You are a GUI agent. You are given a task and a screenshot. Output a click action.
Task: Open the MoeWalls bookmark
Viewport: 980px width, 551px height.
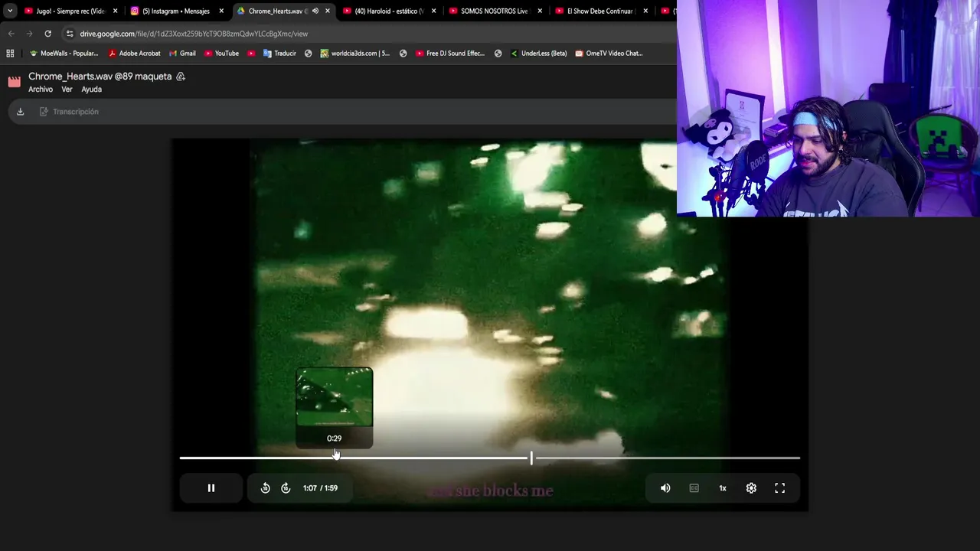click(x=64, y=54)
